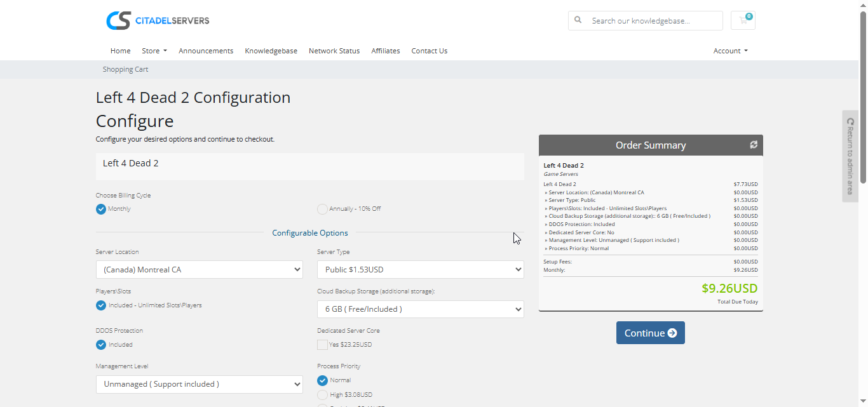Expand the Management Level dropdown
Image resolution: width=868 pixels, height=407 pixels.
pyautogui.click(x=199, y=384)
